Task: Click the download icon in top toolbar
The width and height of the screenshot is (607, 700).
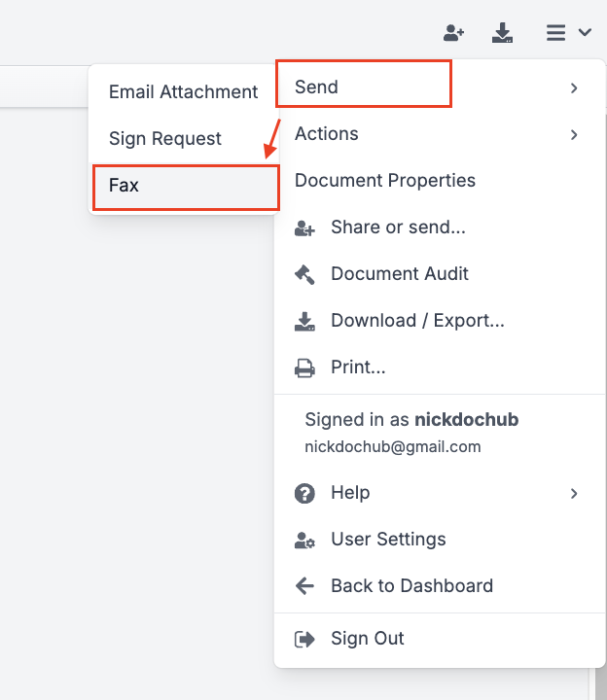Action: pyautogui.click(x=503, y=33)
